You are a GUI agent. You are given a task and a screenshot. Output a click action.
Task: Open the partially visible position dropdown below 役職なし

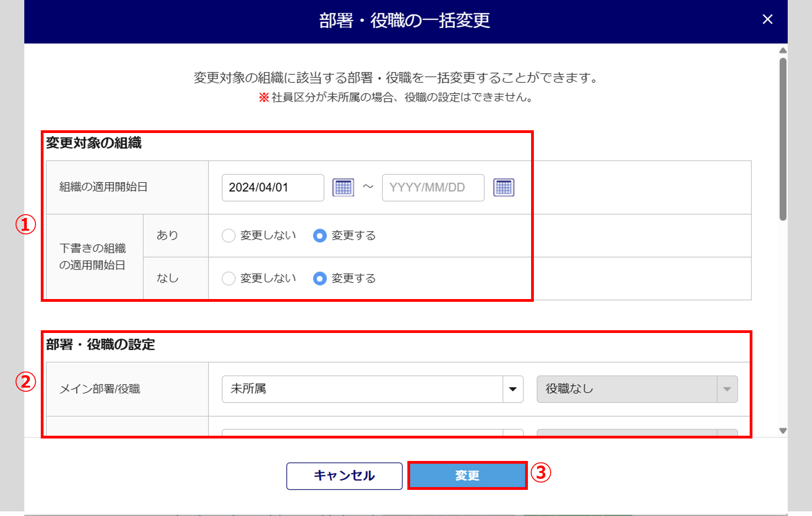tap(626, 433)
